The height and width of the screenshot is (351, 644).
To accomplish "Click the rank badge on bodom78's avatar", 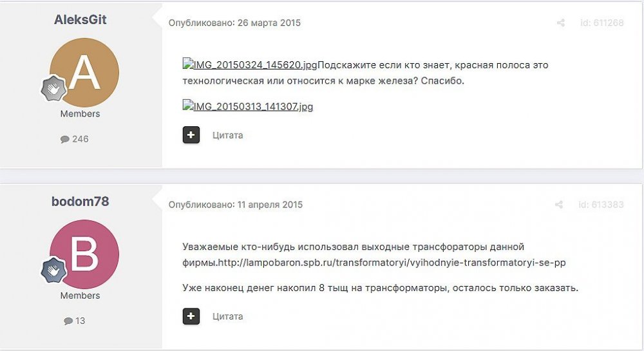I will (54, 270).
